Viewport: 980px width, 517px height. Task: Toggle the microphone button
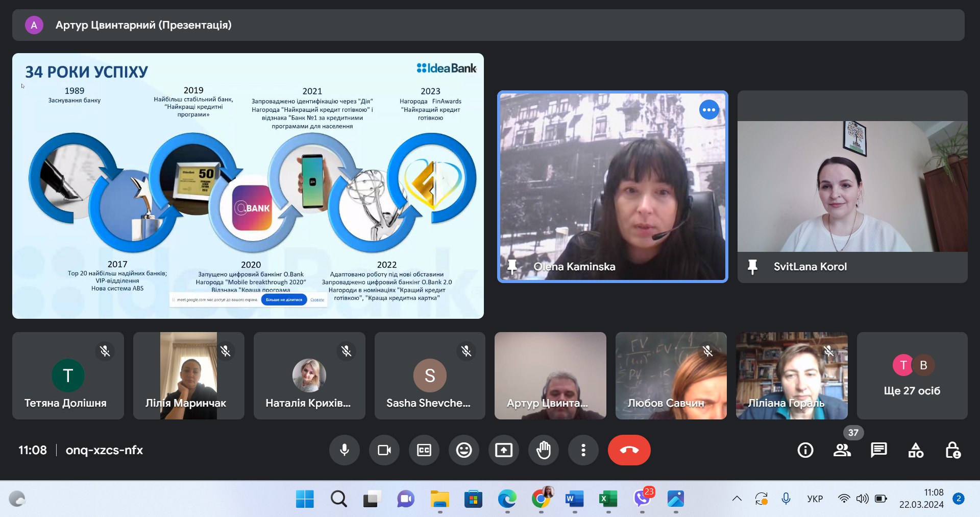tap(345, 450)
